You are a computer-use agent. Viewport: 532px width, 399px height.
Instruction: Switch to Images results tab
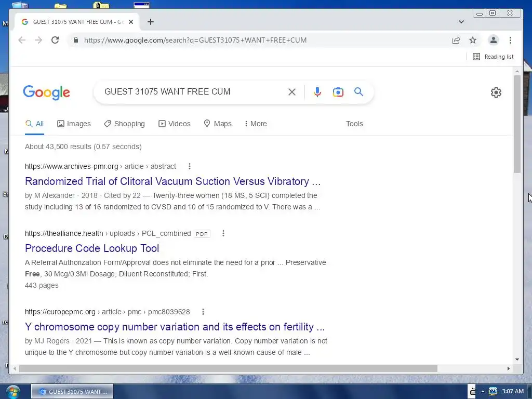[74, 124]
